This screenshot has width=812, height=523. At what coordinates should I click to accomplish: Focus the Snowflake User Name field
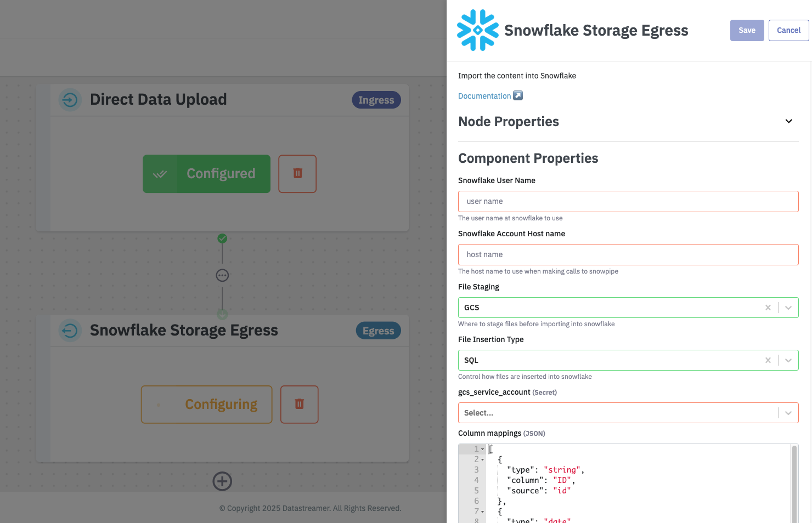628,201
